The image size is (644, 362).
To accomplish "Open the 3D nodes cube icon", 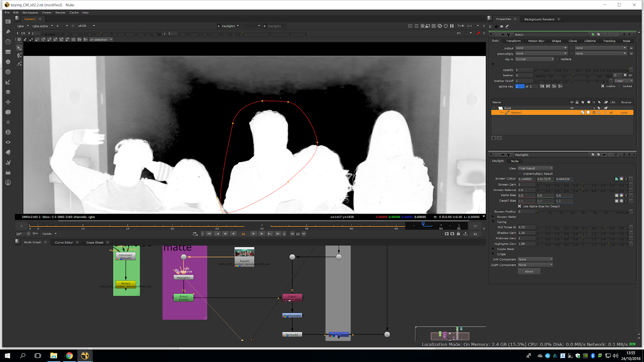I will (x=8, y=112).
